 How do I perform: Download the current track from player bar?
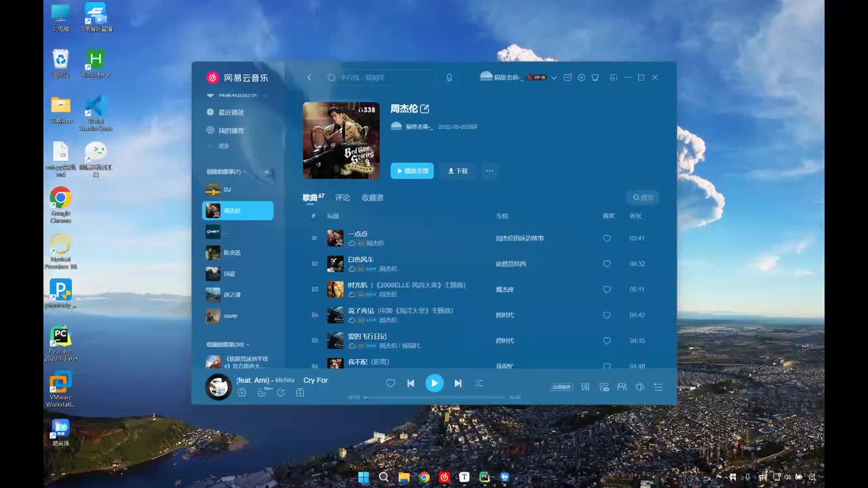pyautogui.click(x=300, y=392)
